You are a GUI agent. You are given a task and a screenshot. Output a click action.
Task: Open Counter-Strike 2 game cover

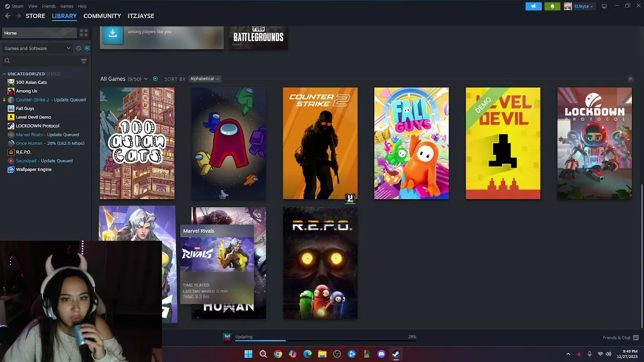coord(320,143)
